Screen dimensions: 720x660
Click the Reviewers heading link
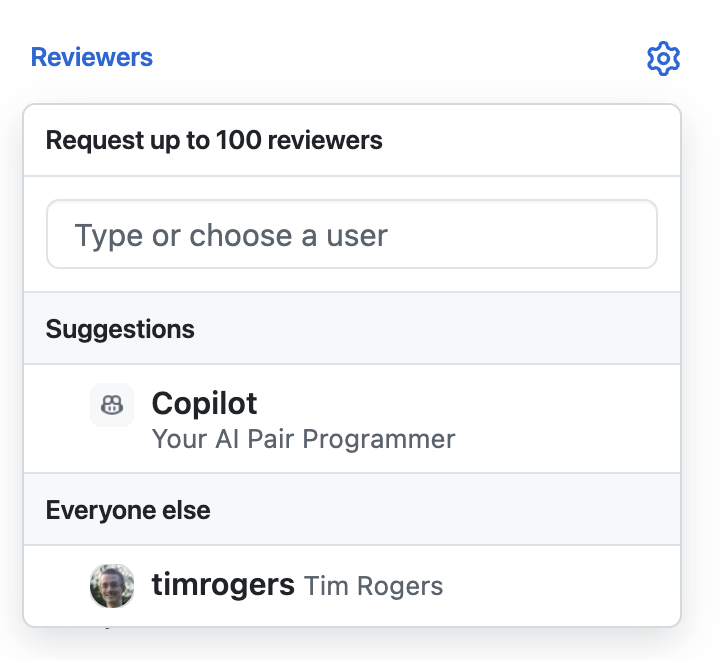click(92, 57)
